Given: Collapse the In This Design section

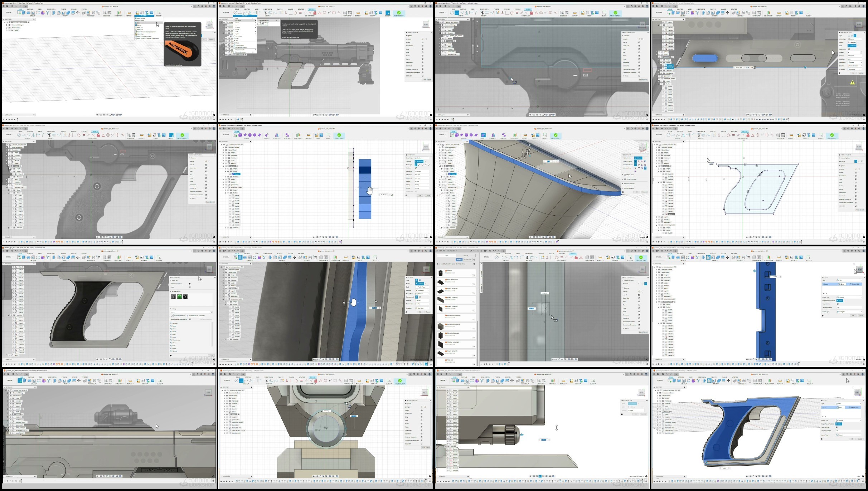Looking at the screenshot, I should click(x=171, y=291).
